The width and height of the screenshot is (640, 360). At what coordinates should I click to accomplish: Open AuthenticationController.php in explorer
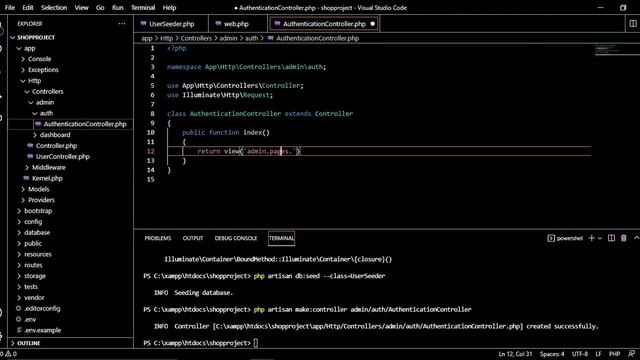coord(85,124)
